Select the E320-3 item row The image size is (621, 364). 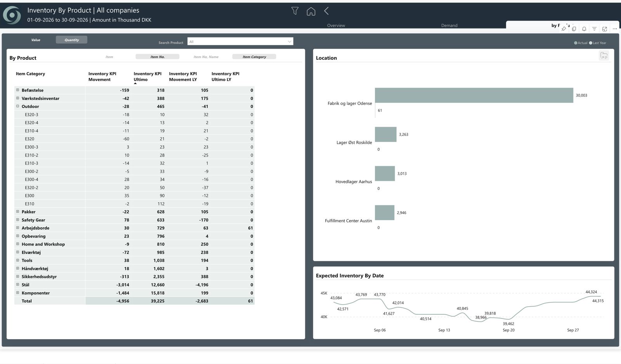[x=134, y=114]
